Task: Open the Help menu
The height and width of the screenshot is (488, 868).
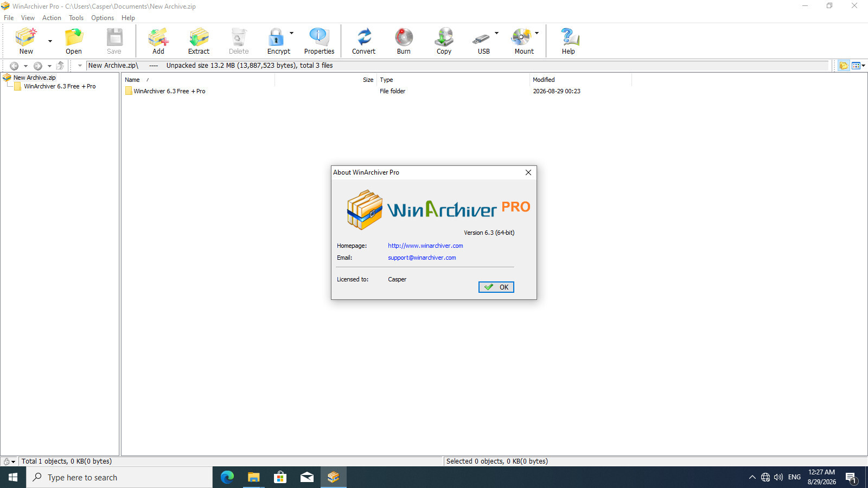Action: click(128, 18)
